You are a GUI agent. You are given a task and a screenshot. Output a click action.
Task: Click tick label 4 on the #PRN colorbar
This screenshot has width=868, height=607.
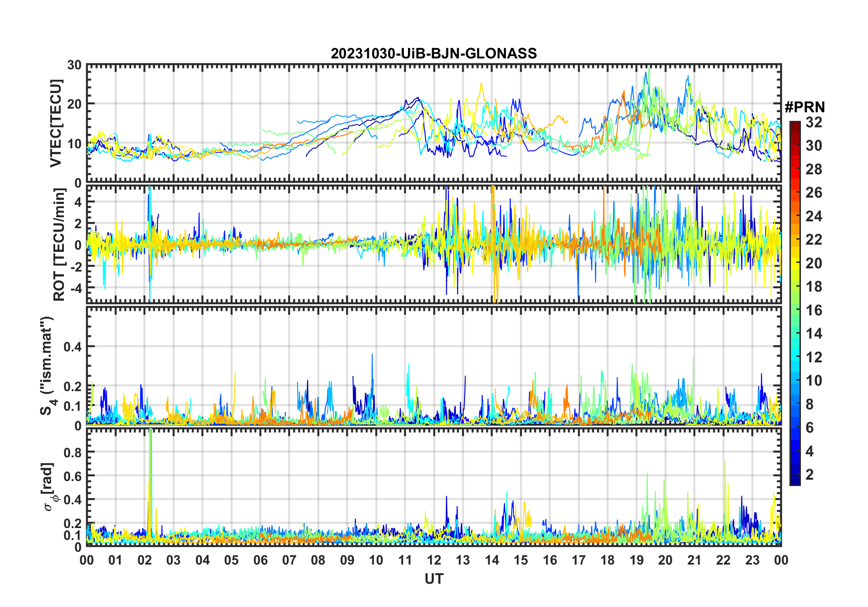810,451
